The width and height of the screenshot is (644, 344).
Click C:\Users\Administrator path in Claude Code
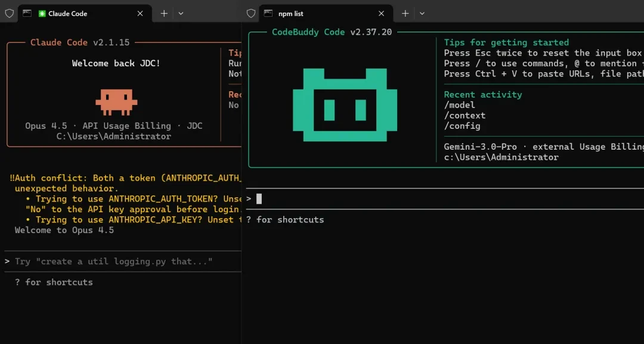point(114,137)
